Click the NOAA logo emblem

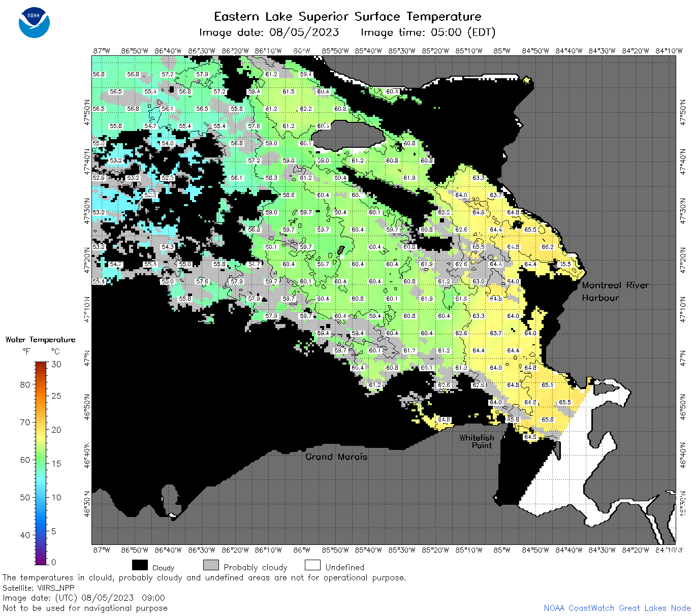[x=34, y=23]
